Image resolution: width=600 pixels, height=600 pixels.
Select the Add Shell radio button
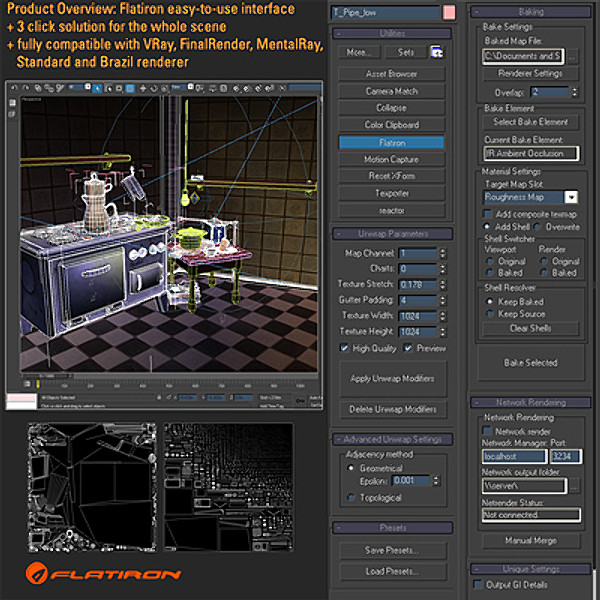(x=487, y=226)
